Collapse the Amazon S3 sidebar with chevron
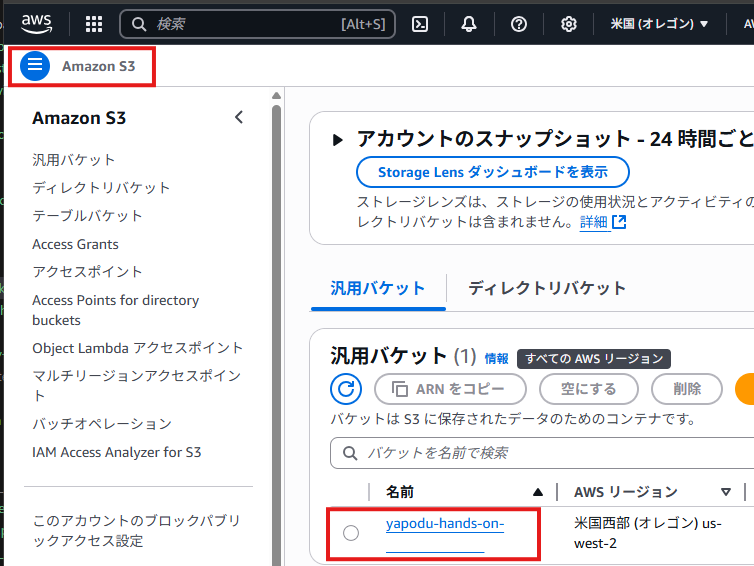Screen dimensions: 754x566 pos(239,117)
